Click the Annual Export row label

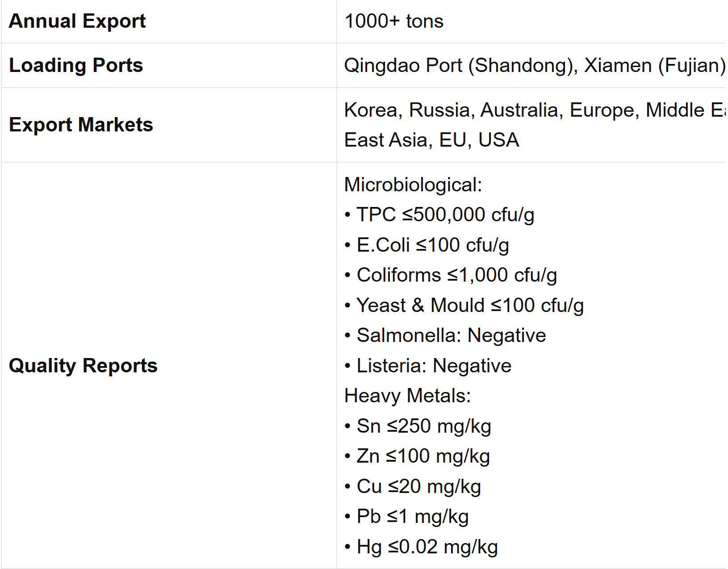pos(77,21)
